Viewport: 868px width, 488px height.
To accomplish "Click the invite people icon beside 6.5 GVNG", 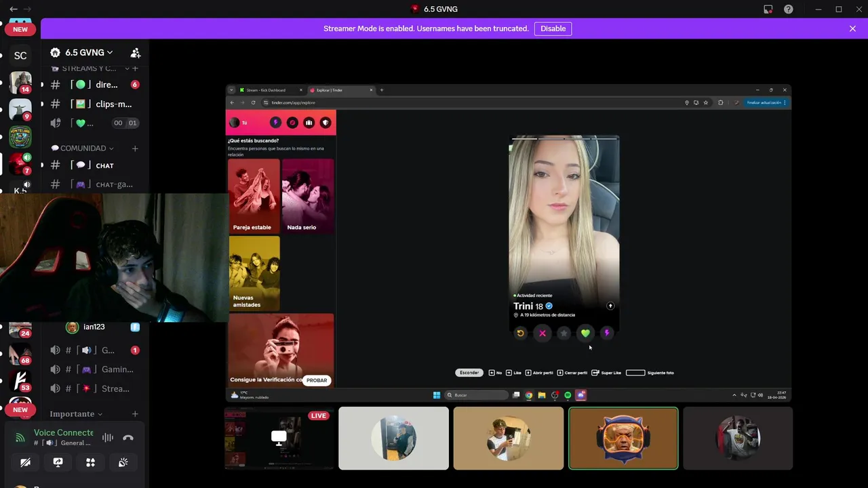I will [136, 52].
